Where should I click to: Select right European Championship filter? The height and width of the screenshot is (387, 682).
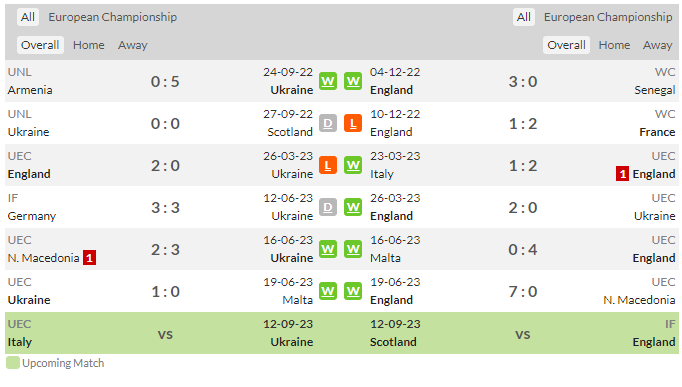pyautogui.click(x=608, y=17)
